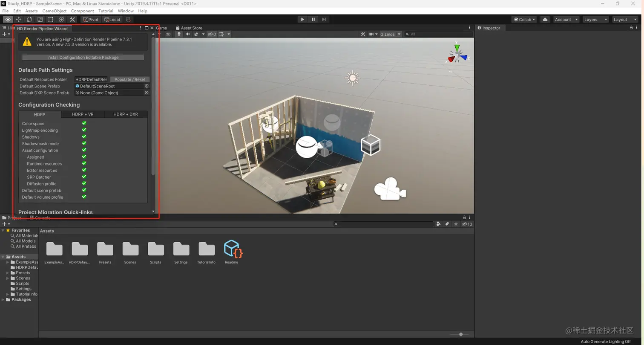Image resolution: width=644 pixels, height=345 pixels.
Task: Switch to the HDRP + DXR tab
Action: tap(126, 114)
